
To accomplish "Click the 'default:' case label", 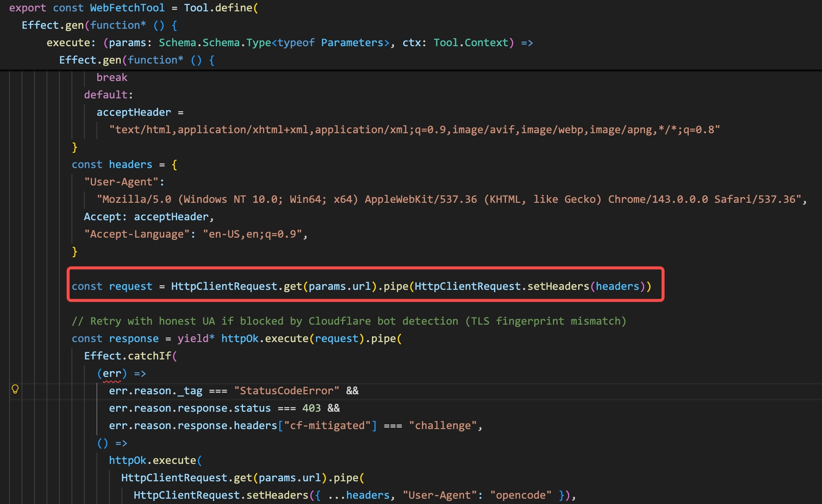I will 109,95.
